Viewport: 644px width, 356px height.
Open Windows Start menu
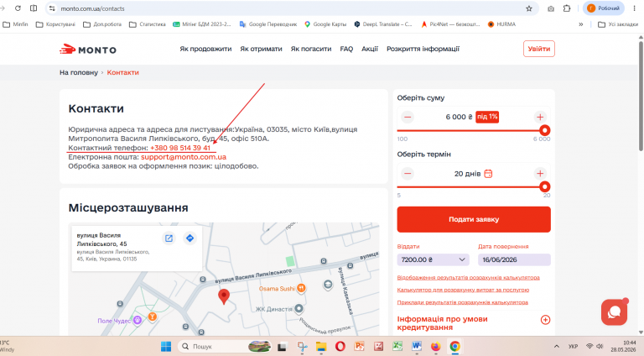coord(166,346)
